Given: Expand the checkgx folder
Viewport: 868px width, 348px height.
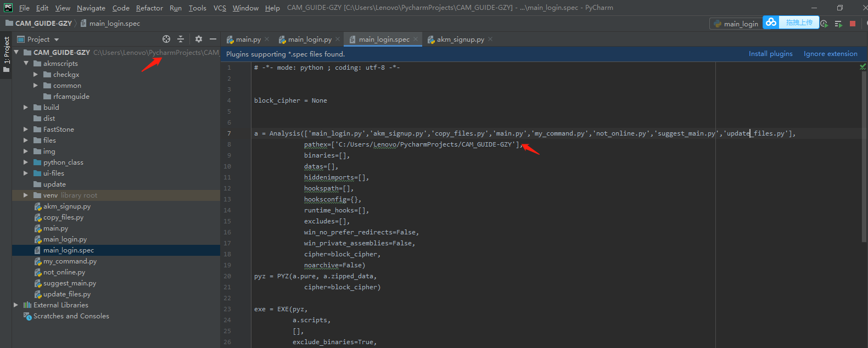Looking at the screenshot, I should (36, 74).
